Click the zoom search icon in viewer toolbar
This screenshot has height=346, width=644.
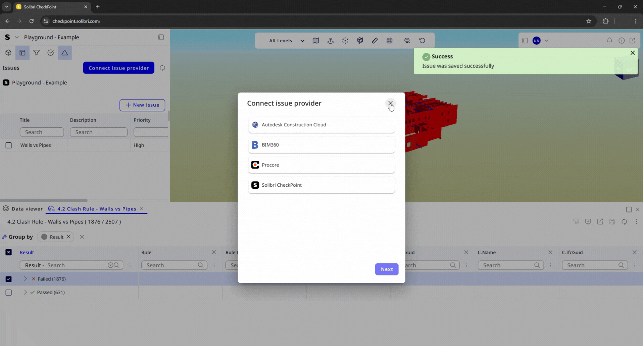coord(407,41)
